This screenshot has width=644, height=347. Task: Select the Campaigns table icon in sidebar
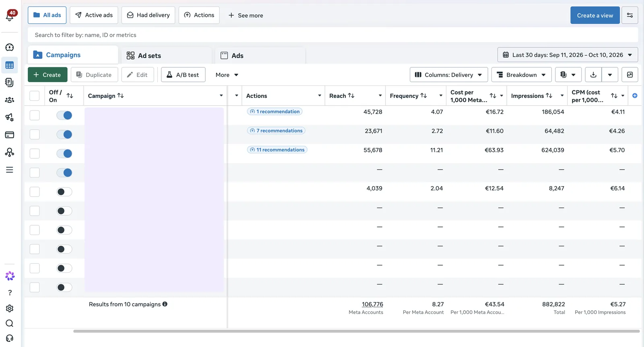click(x=10, y=65)
